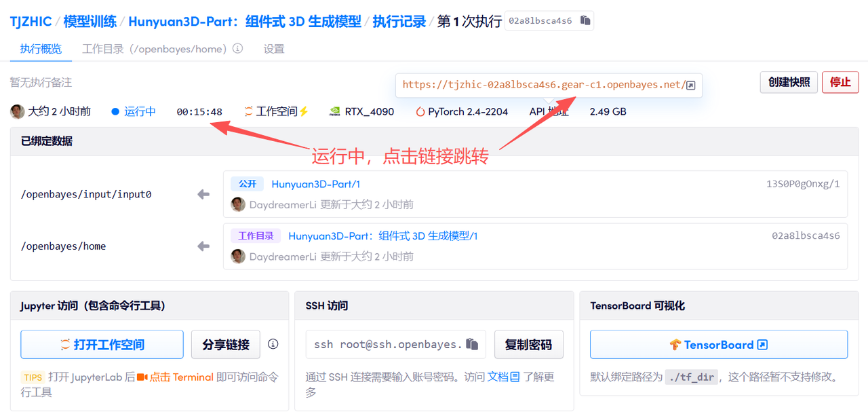Open the Hunyuan3D-Part/1 dataset link
Image resolution: width=868 pixels, height=416 pixels.
(x=315, y=184)
